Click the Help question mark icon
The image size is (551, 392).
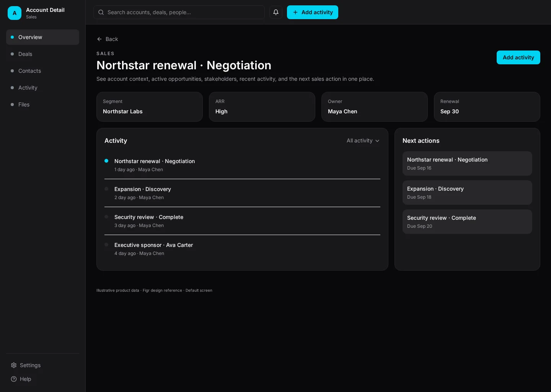(x=14, y=379)
